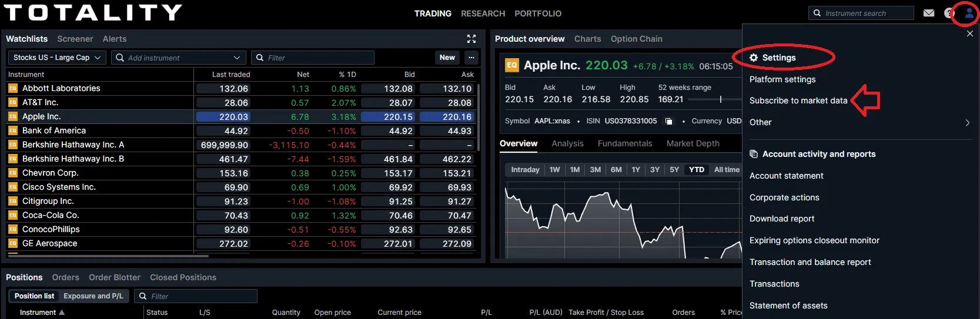This screenshot has width=980, height=319.
Task: Open the RESEARCH top tab
Action: coord(483,14)
